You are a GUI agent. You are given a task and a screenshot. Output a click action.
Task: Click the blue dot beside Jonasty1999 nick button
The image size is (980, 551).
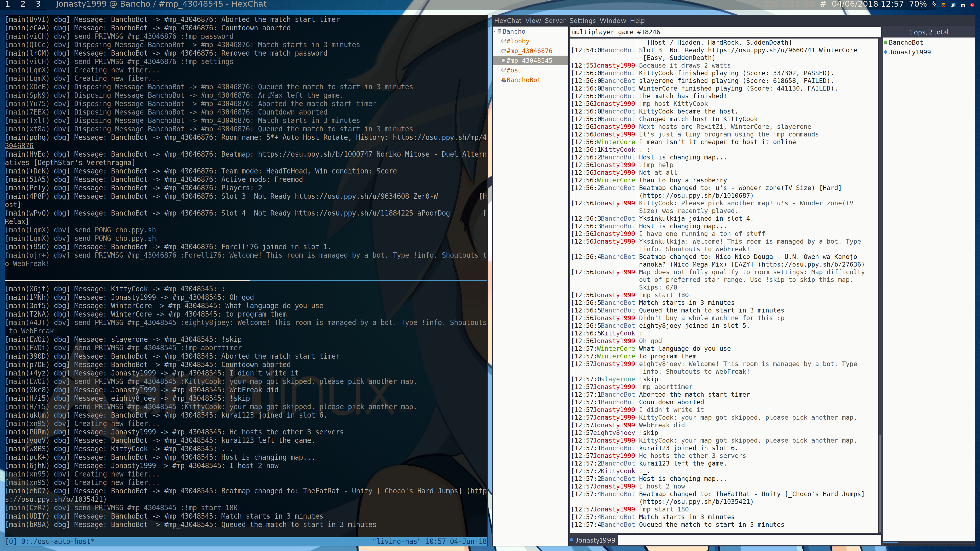click(572, 540)
